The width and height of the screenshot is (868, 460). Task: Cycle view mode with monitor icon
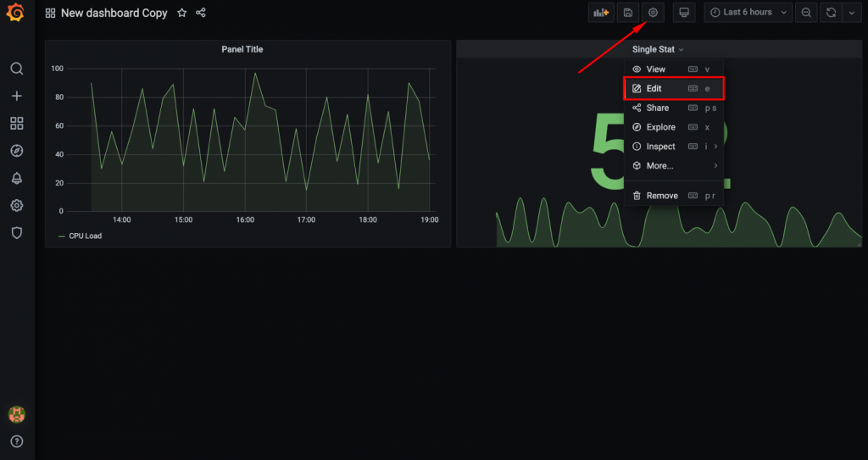tap(684, 13)
